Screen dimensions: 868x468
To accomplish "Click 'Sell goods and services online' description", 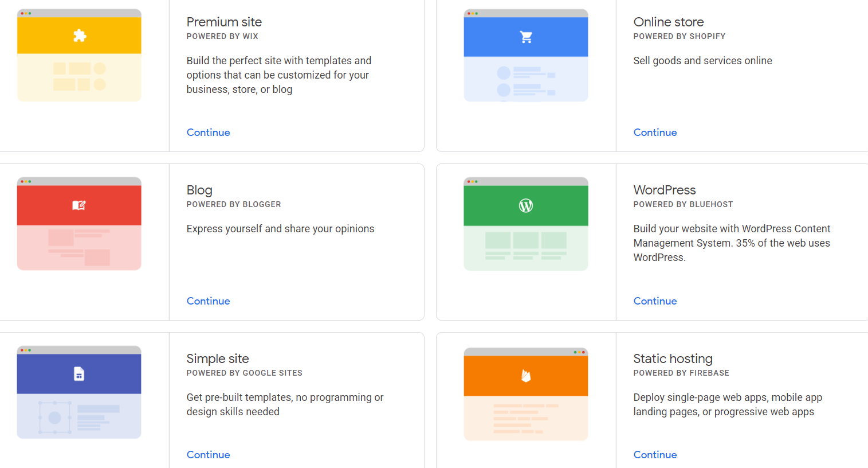I will (x=703, y=61).
